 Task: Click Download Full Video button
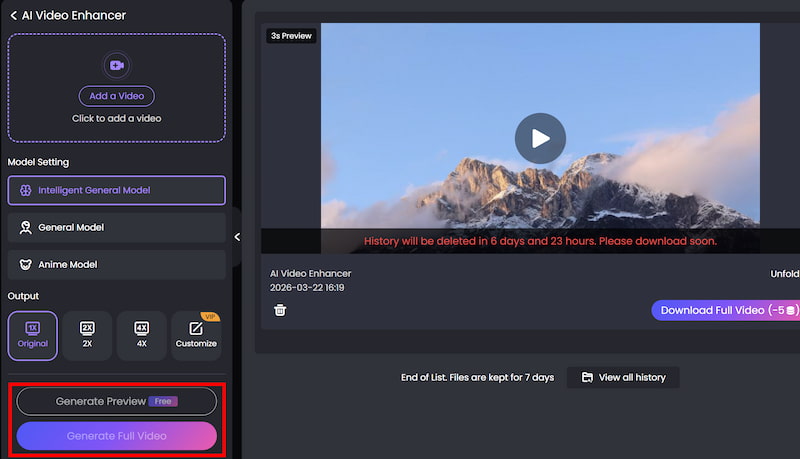pos(725,310)
